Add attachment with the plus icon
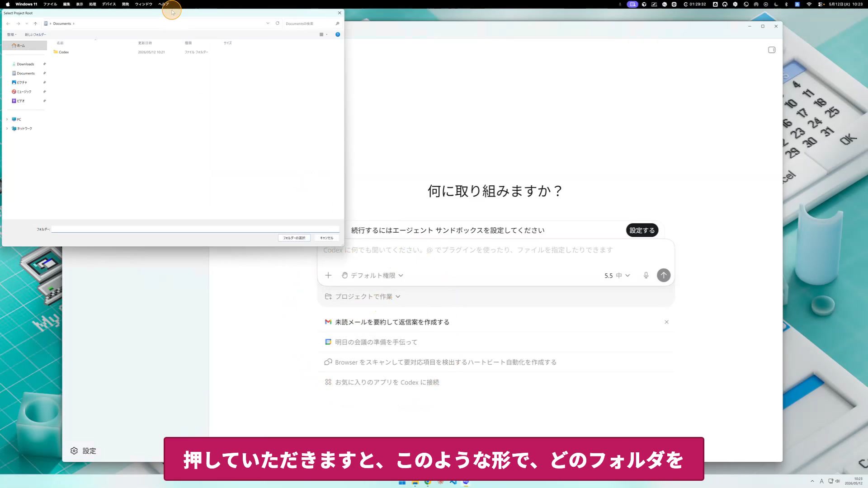This screenshot has width=868, height=488. click(x=329, y=276)
